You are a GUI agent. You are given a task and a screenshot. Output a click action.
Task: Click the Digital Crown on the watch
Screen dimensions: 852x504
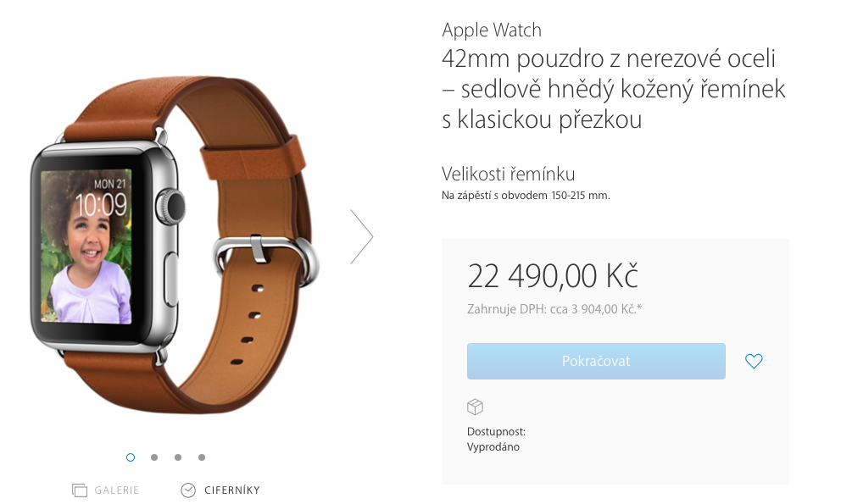[x=171, y=207]
